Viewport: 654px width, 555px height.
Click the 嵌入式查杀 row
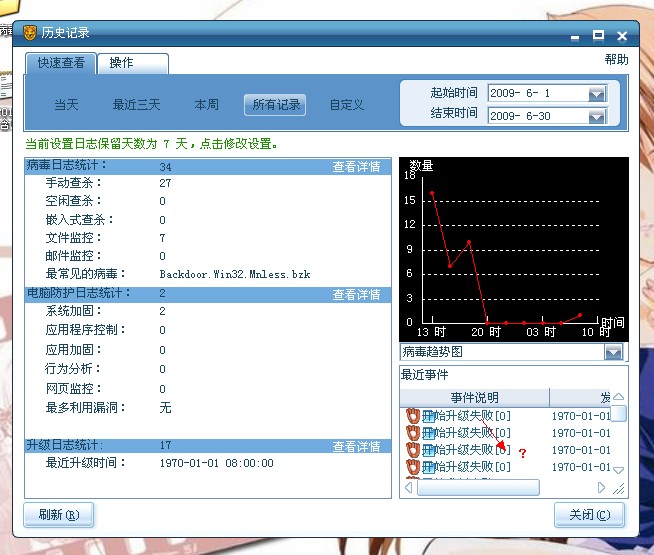point(208,219)
